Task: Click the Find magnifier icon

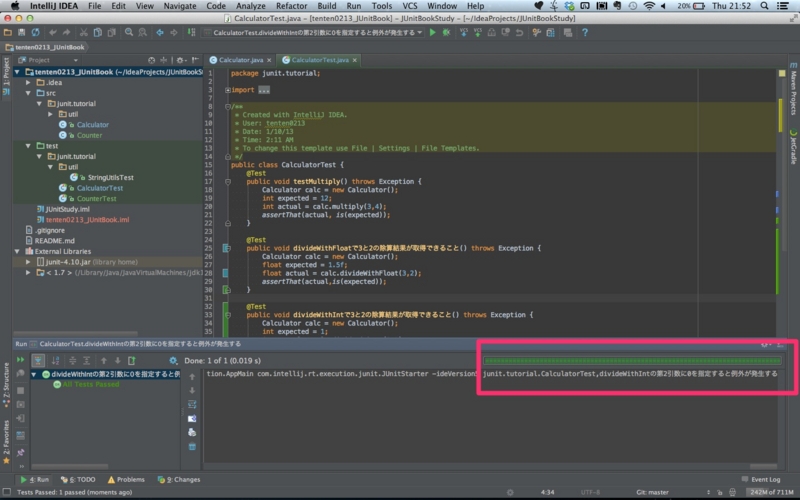Action: click(129, 33)
